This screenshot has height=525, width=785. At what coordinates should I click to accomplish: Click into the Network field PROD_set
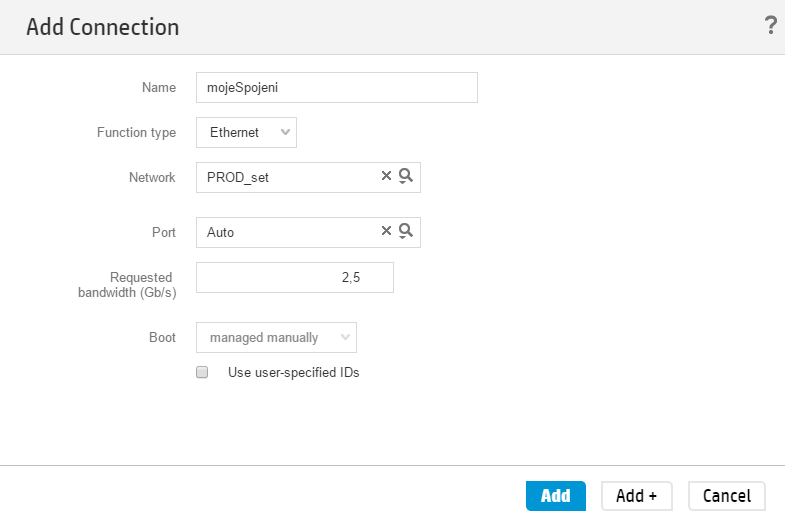(288, 177)
